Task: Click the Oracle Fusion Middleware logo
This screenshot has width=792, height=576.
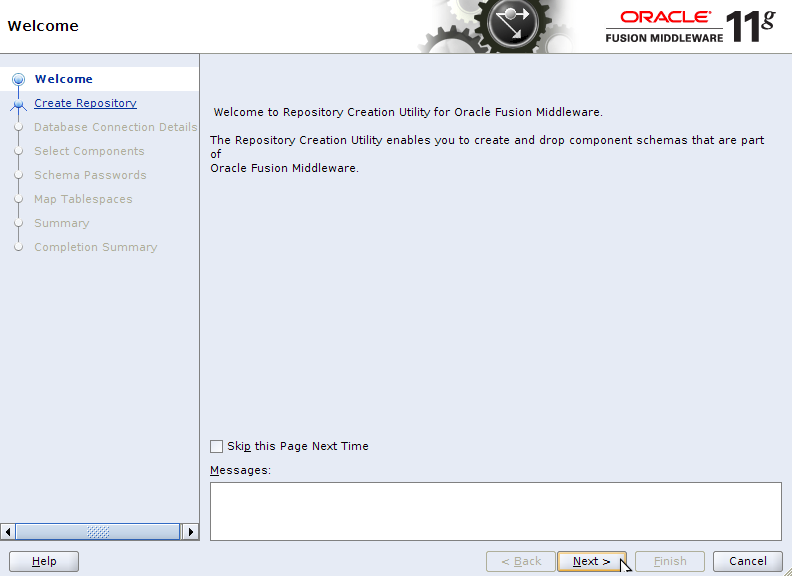Action: point(690,26)
